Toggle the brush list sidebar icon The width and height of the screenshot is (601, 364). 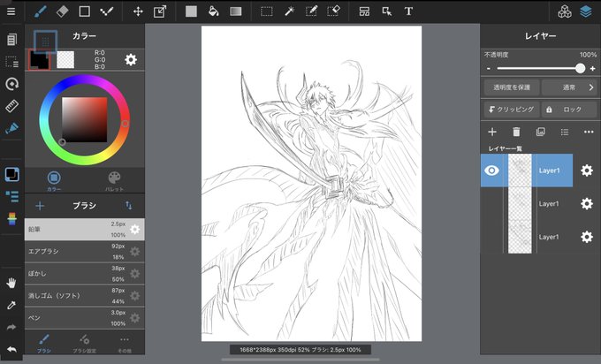coord(11,196)
